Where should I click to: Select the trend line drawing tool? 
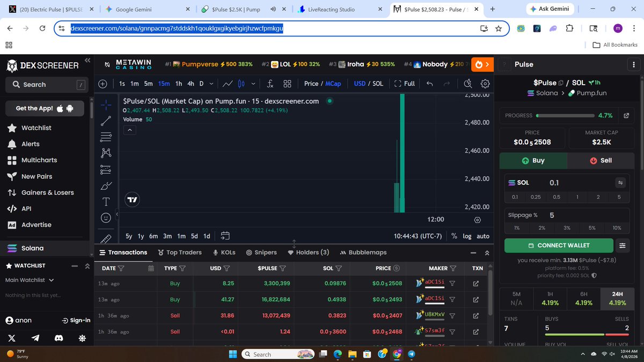click(x=106, y=121)
